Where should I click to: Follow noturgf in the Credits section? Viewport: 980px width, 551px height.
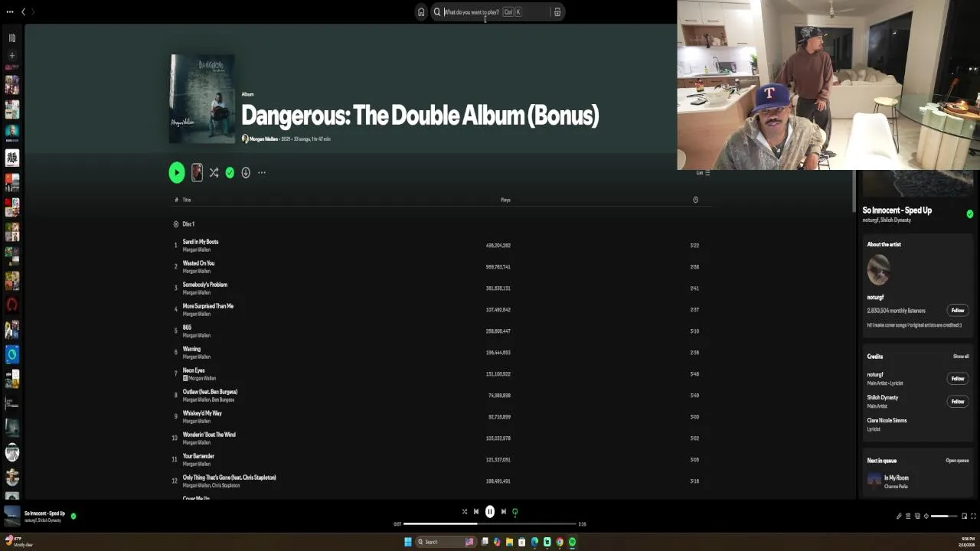pyautogui.click(x=957, y=379)
